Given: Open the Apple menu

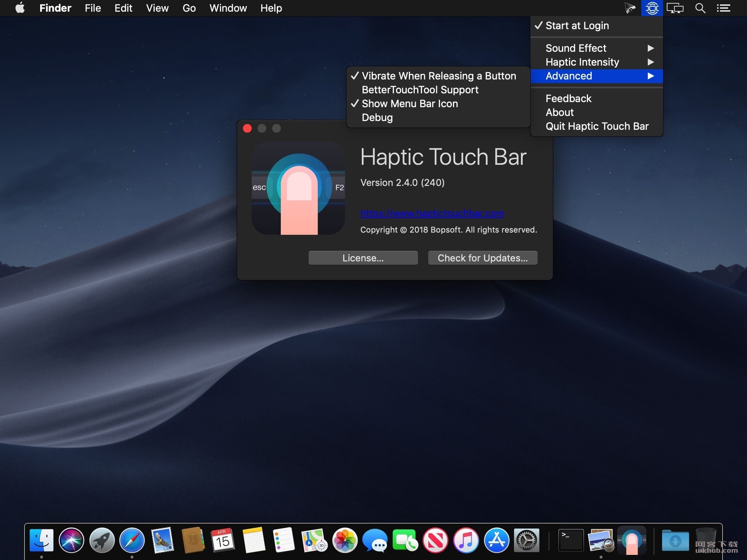Looking at the screenshot, I should pyautogui.click(x=20, y=8).
